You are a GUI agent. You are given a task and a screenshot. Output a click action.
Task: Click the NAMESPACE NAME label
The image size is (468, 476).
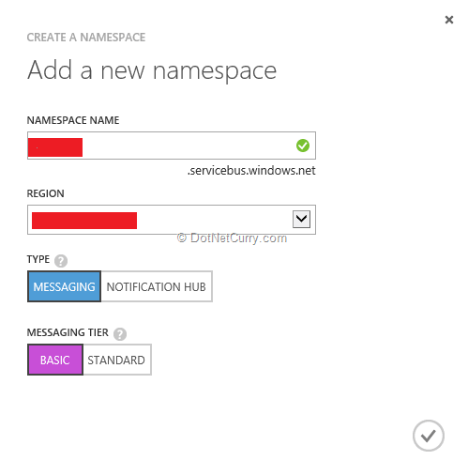click(73, 120)
